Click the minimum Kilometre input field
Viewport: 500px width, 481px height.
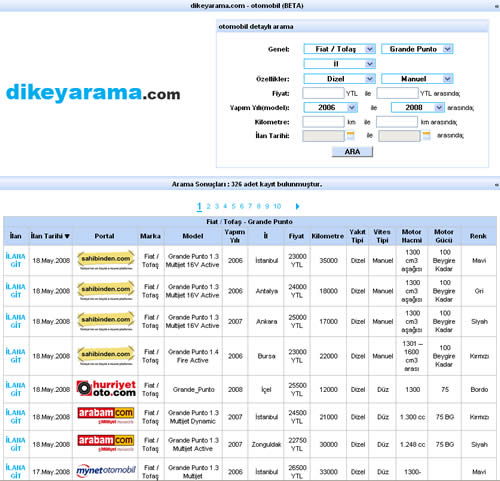click(x=323, y=122)
